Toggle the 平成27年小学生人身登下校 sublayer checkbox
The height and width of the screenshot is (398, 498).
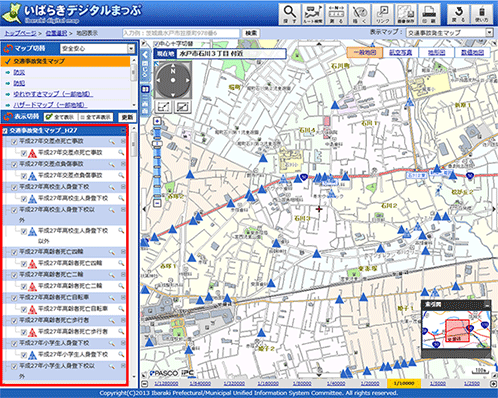click(24, 355)
